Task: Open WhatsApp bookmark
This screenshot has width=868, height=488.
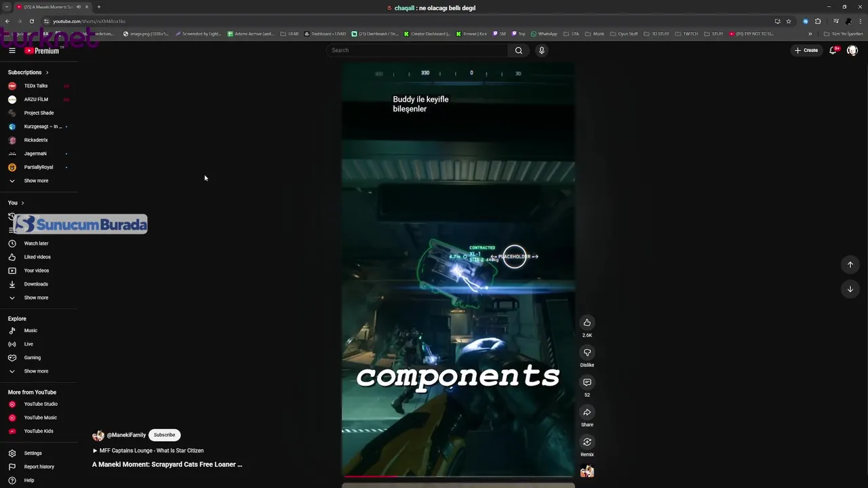Action: tap(544, 34)
